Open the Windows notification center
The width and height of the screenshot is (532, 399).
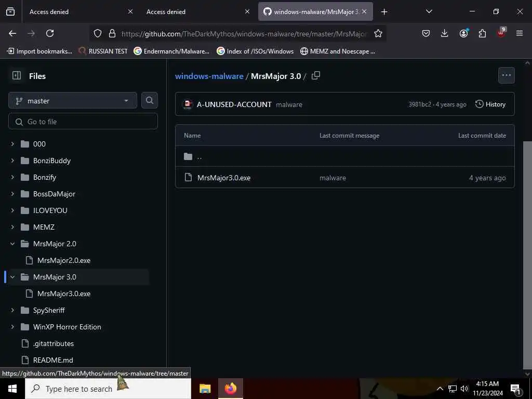[516, 389]
